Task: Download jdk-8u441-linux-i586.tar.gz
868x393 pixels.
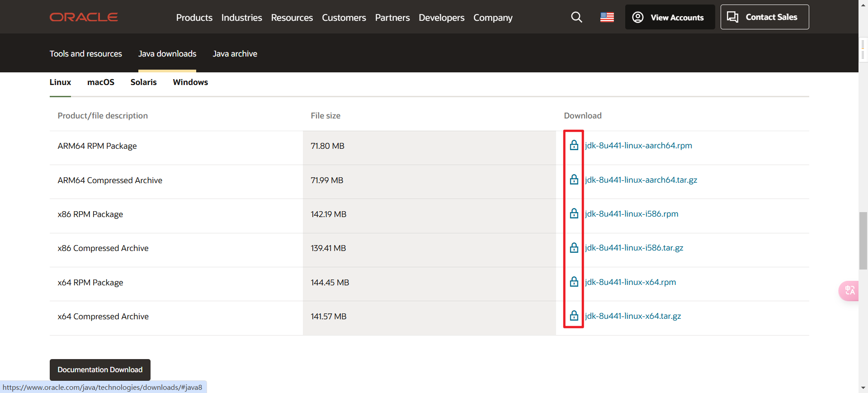Action: point(634,248)
